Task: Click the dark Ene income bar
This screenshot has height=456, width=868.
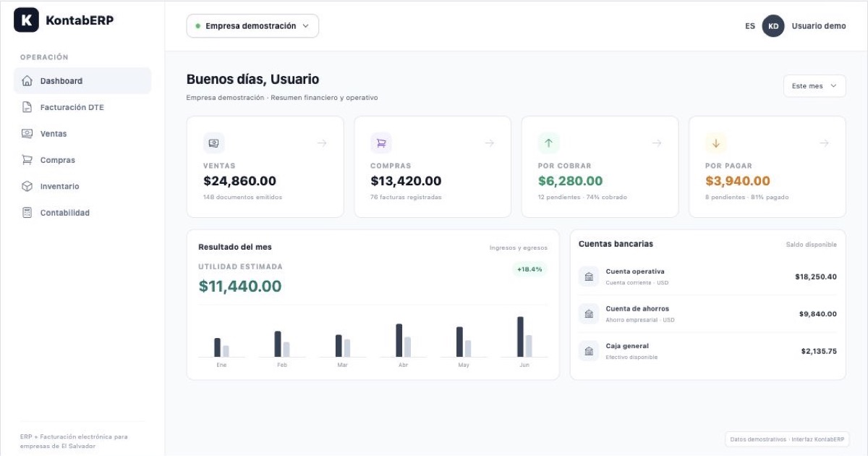Action: [x=217, y=347]
